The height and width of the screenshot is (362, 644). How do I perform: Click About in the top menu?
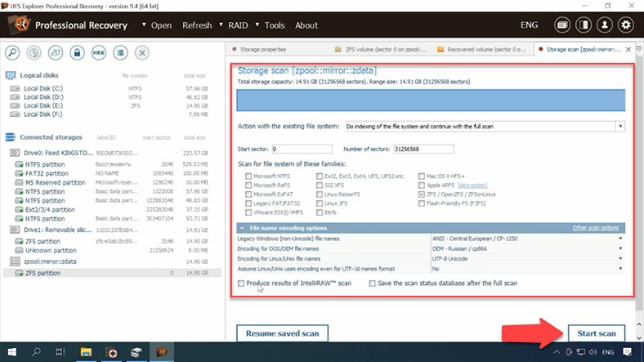point(306,25)
